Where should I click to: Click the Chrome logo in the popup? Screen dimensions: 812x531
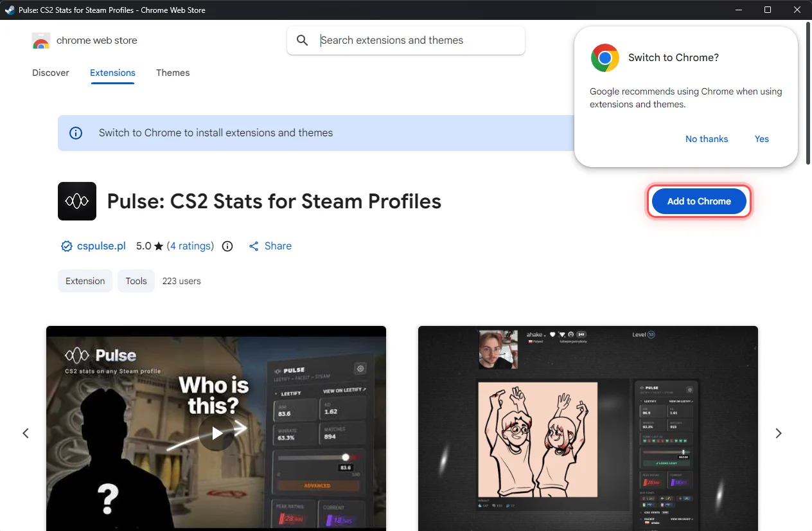(605, 58)
